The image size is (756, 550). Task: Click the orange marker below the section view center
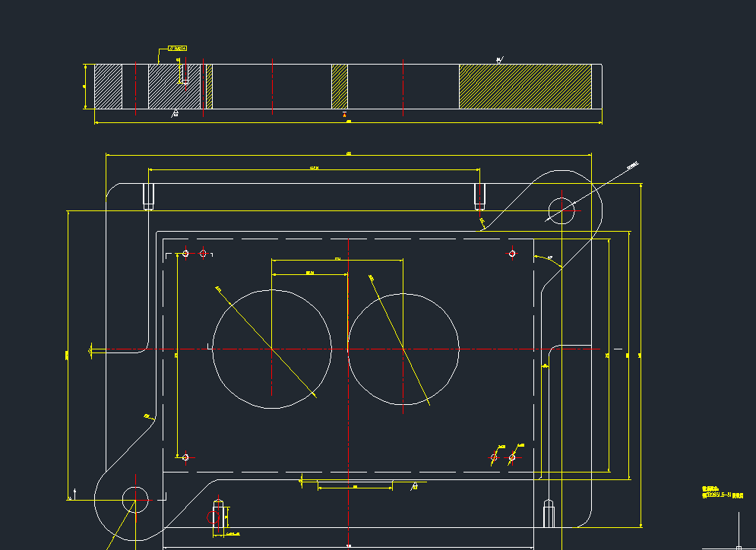[x=344, y=114]
